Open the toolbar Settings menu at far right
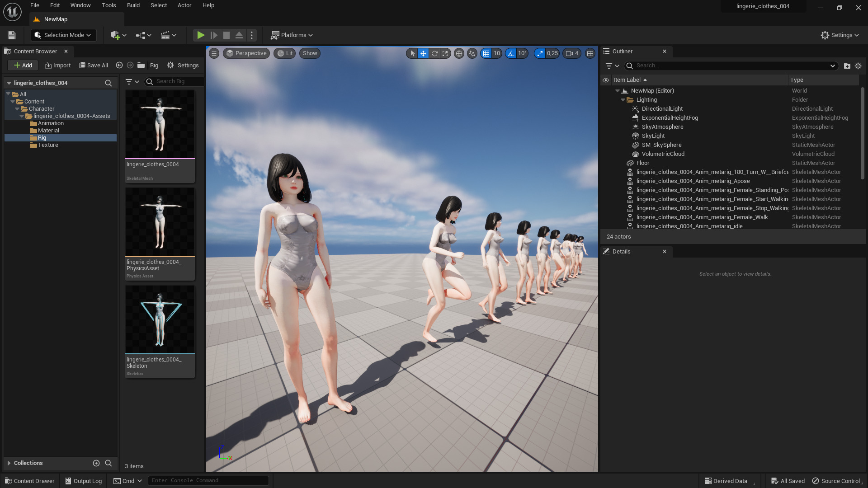Screen dimensions: 868x488 click(840, 35)
